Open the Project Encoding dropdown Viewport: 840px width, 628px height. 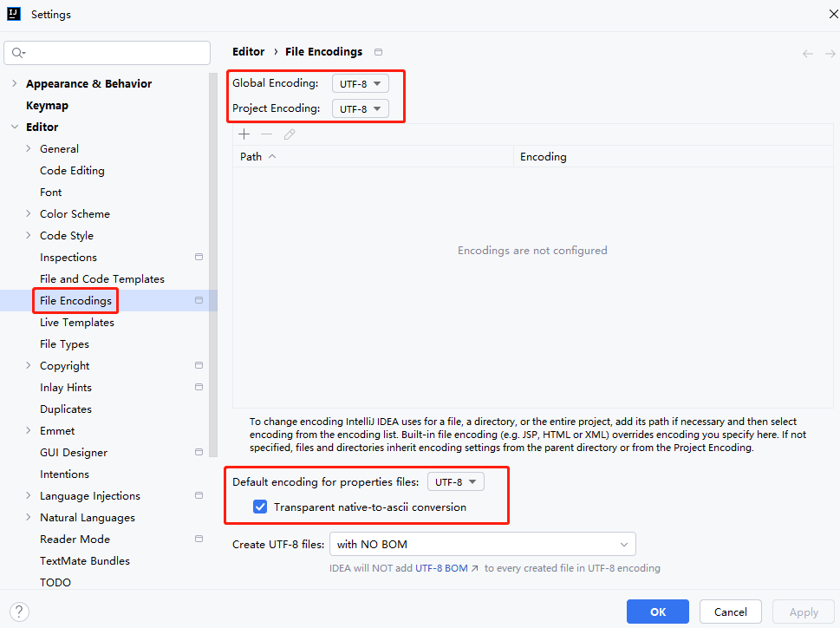[x=360, y=109]
